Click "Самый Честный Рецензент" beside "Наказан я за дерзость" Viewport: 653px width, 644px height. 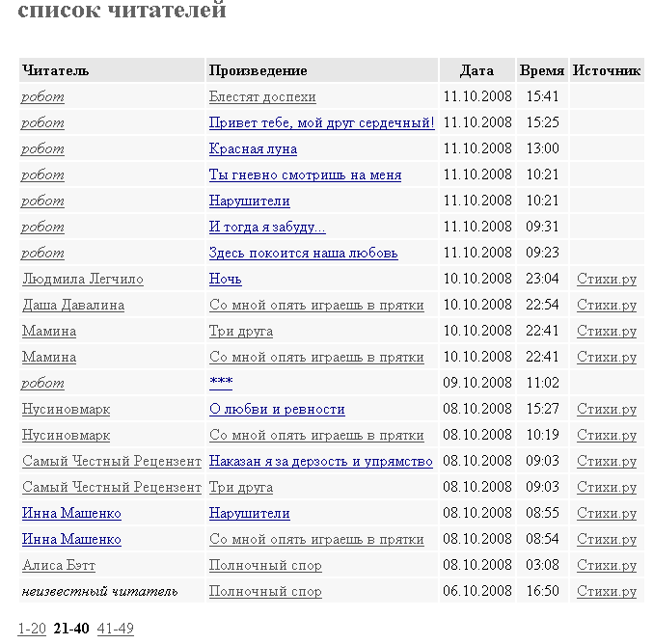point(112,461)
